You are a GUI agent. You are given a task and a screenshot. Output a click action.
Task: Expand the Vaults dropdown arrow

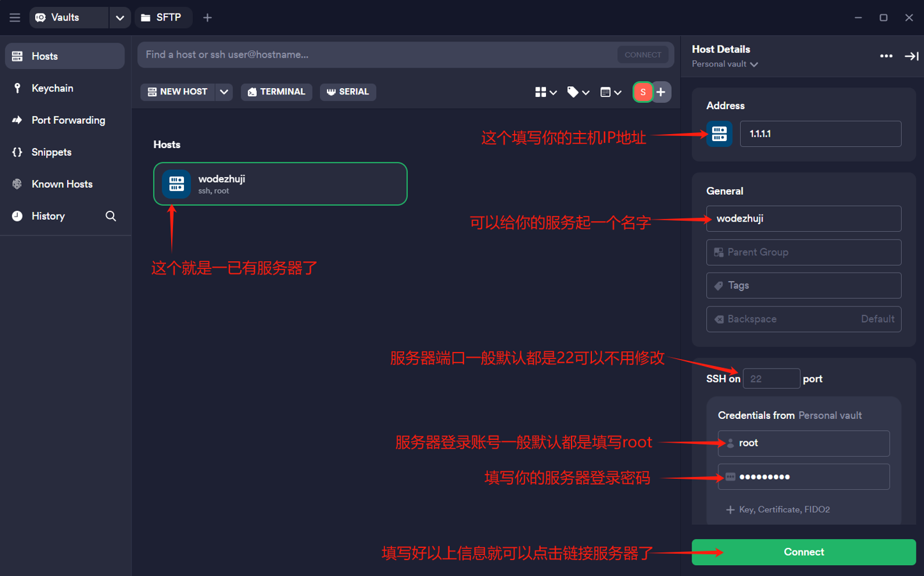coord(119,18)
